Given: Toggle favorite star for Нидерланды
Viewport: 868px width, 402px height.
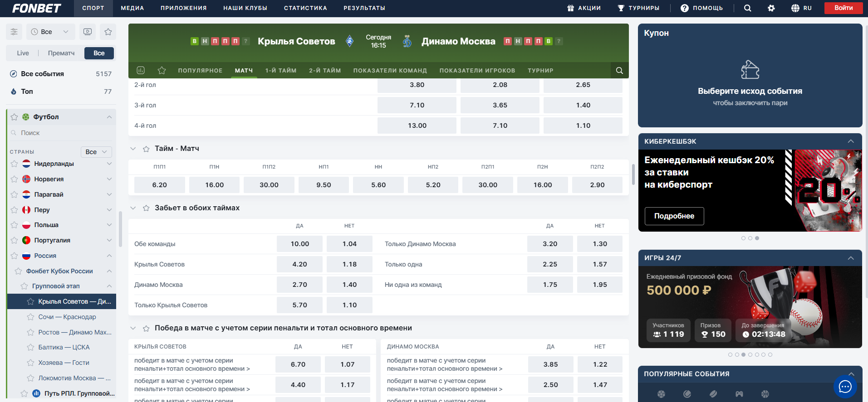Looking at the screenshot, I should tap(14, 164).
